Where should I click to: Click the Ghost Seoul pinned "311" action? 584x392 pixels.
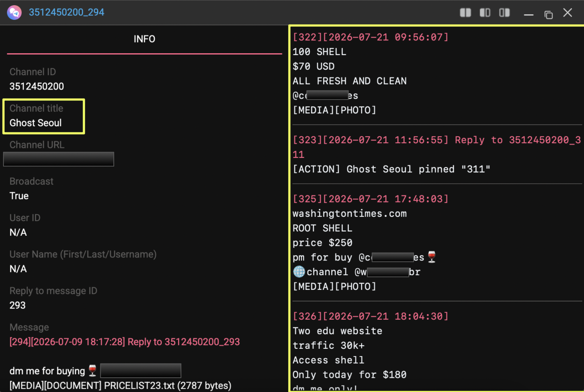pyautogui.click(x=391, y=169)
